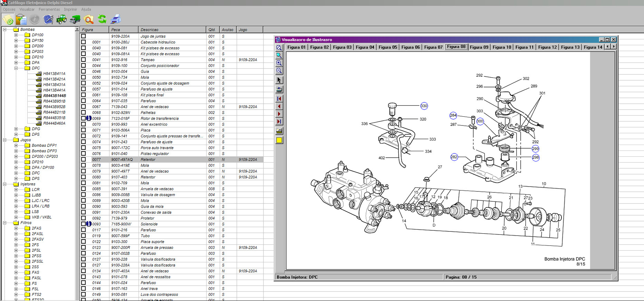The width and height of the screenshot is (644, 301).
Task: Check the box for 0069 Rotor de transferencia
Action: coord(84,118)
